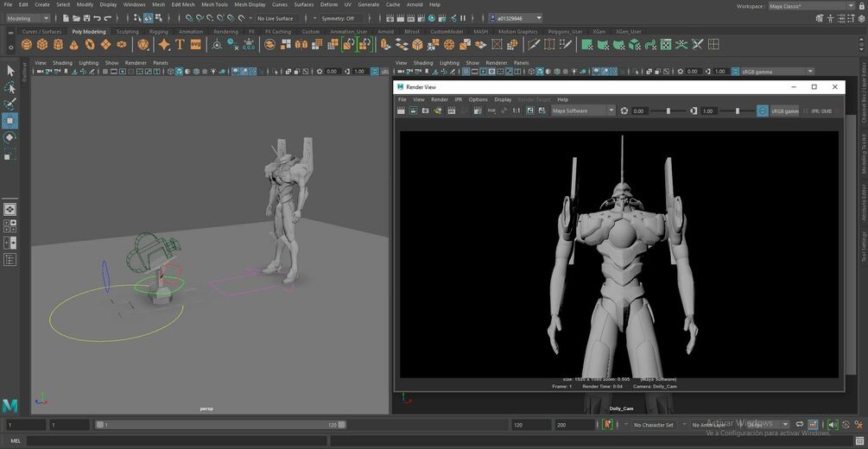Click the undo arrow icon

coord(98,18)
